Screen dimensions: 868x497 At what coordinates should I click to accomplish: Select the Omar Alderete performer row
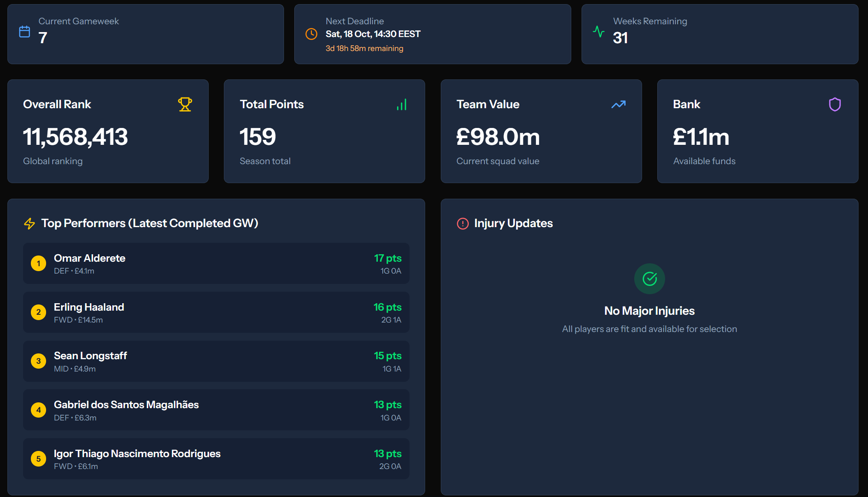click(216, 263)
